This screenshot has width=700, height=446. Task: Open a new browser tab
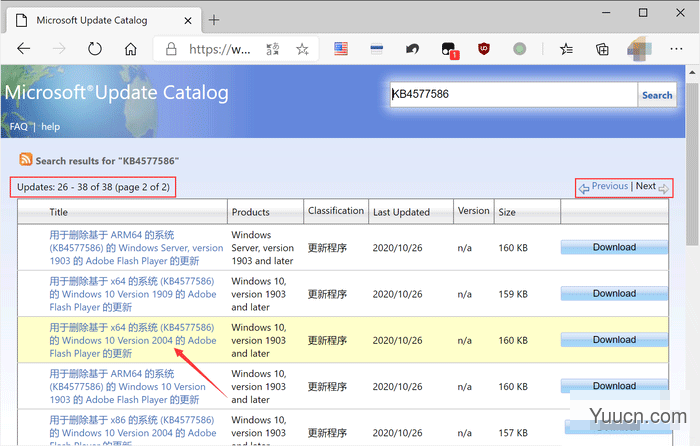[x=214, y=20]
